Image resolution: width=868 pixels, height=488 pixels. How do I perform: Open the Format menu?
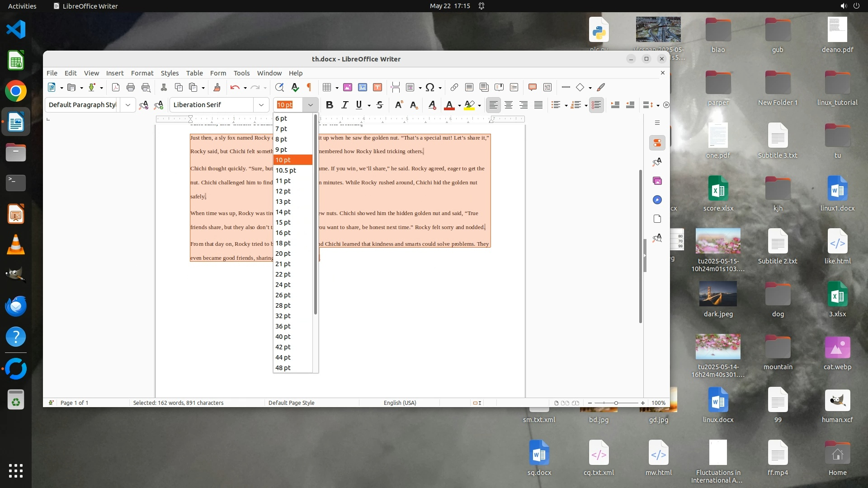click(x=142, y=73)
